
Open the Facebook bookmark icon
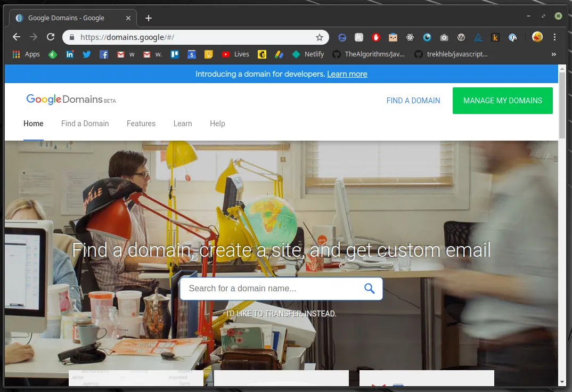click(x=103, y=54)
